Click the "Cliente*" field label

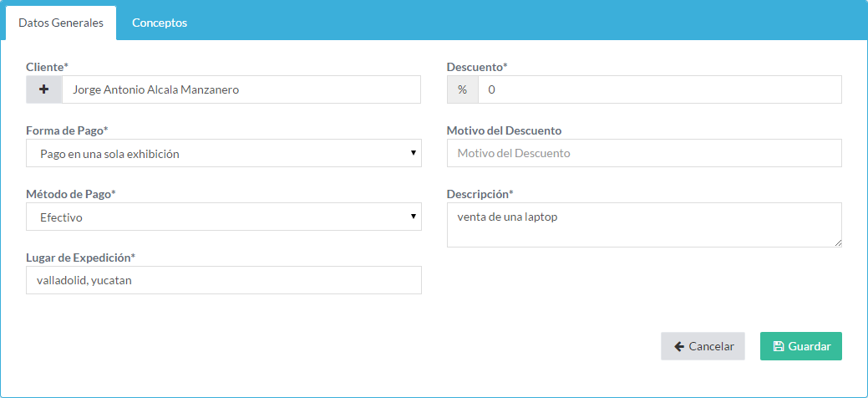[47, 66]
